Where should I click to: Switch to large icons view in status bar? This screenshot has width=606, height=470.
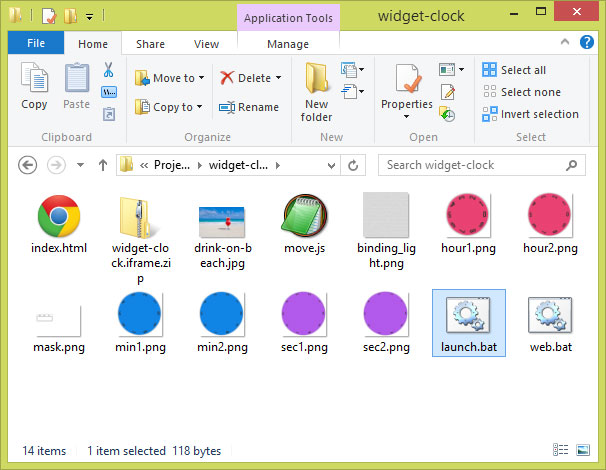[583, 451]
